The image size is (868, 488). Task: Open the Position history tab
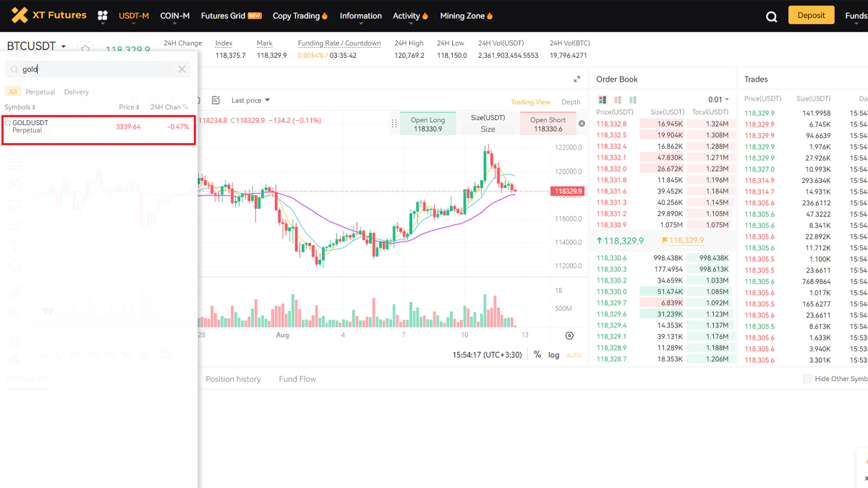233,379
